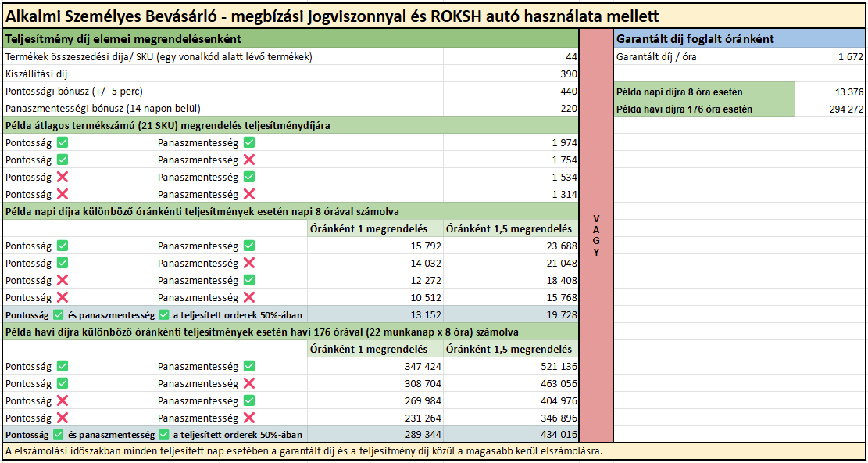The height and width of the screenshot is (463, 868).
Task: Select the red VAGY divider column
Action: pyautogui.click(x=596, y=235)
